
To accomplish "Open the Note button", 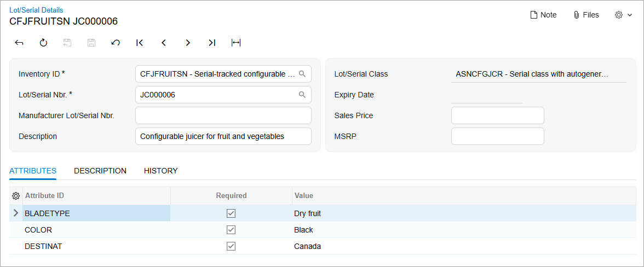I will 543,15.
